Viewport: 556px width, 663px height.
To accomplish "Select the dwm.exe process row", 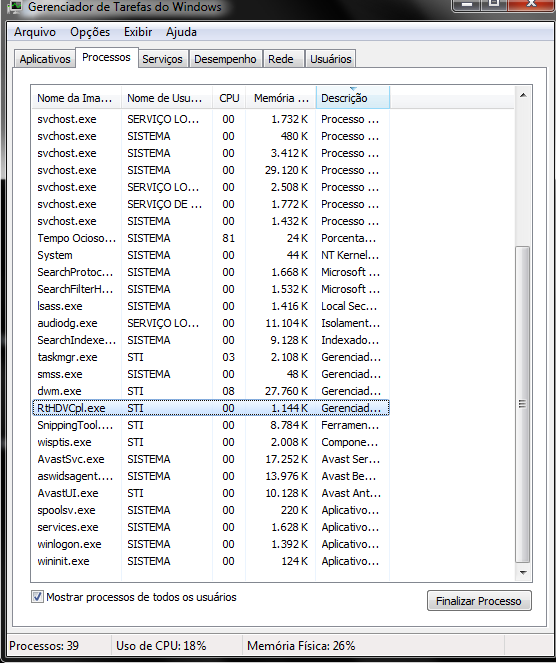I will click(x=211, y=391).
